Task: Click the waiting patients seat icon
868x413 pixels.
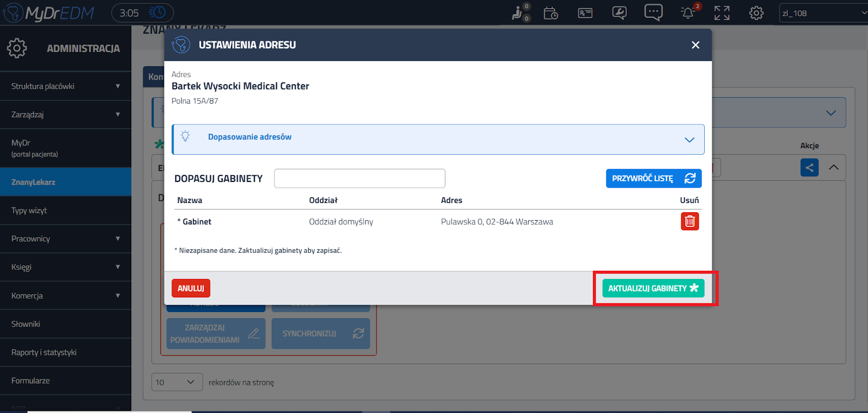Action: tap(518, 13)
